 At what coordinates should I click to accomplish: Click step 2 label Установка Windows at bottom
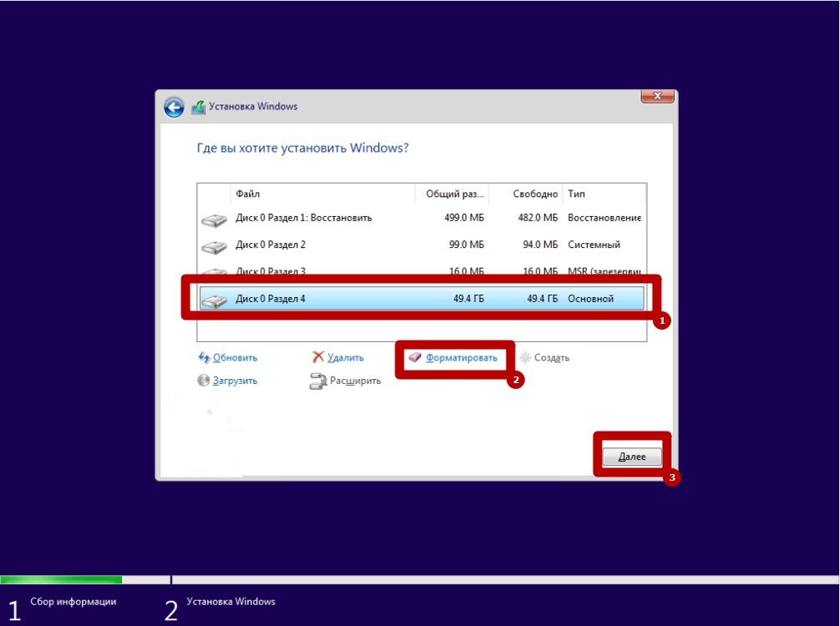[x=231, y=601]
